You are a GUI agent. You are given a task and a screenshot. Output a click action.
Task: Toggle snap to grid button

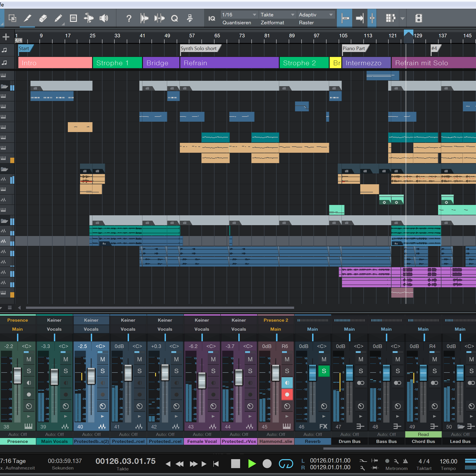pos(345,18)
